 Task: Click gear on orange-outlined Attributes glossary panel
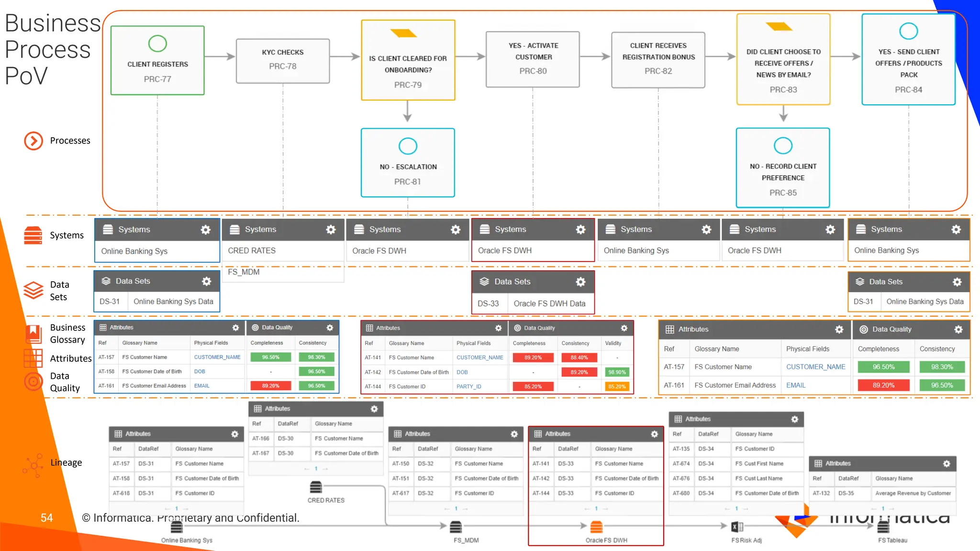pyautogui.click(x=839, y=330)
